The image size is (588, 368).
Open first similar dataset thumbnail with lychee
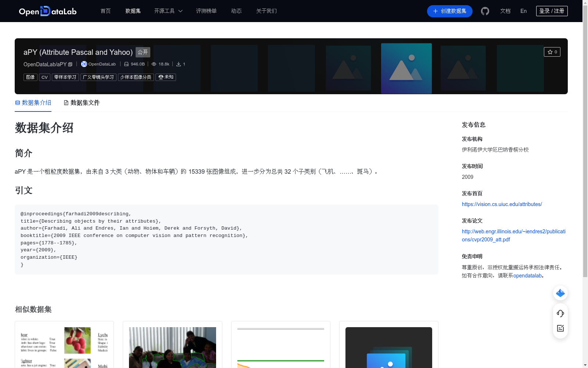[64, 347]
